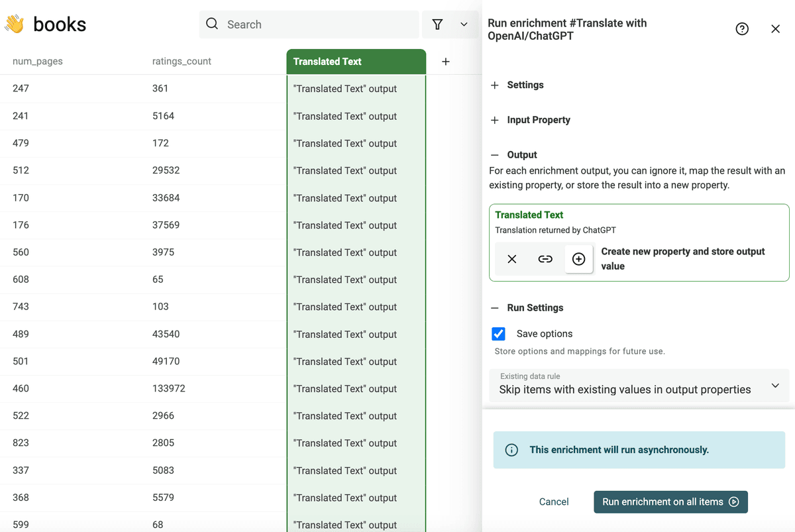Click the filter funnel icon
This screenshot has width=795, height=532.
[437, 25]
